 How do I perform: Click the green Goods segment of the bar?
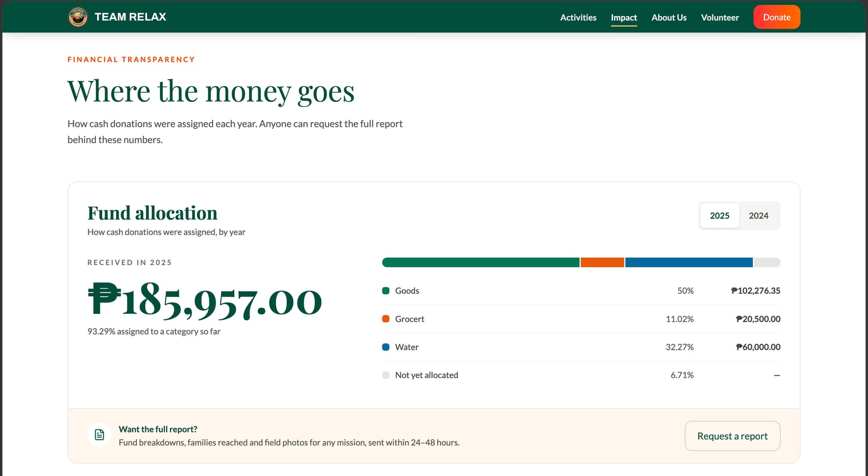tap(481, 262)
